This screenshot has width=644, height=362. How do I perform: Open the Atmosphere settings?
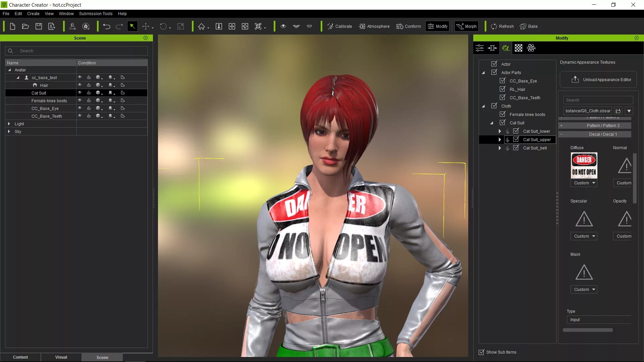tap(374, 26)
